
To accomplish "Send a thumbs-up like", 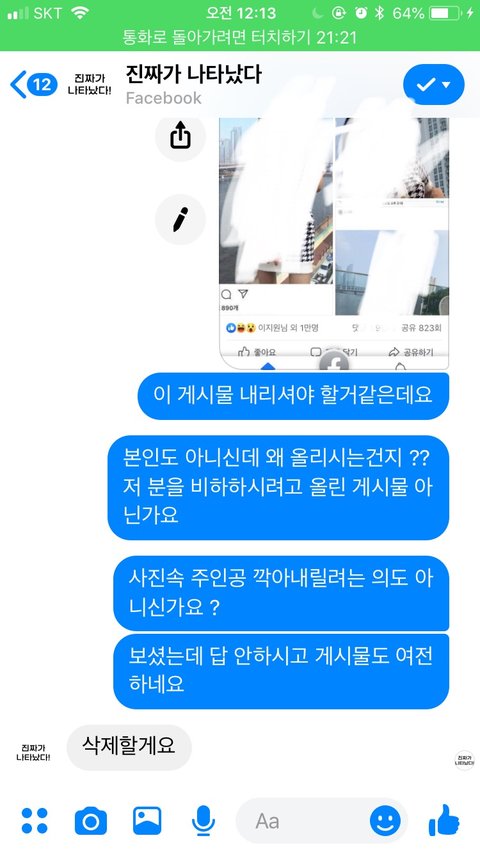I will tap(444, 820).
